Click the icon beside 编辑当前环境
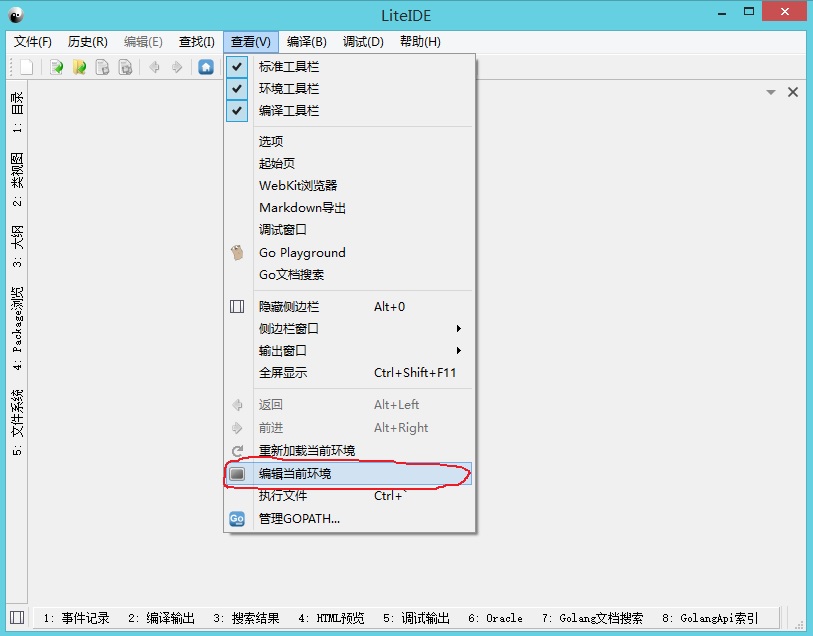 pyautogui.click(x=237, y=474)
